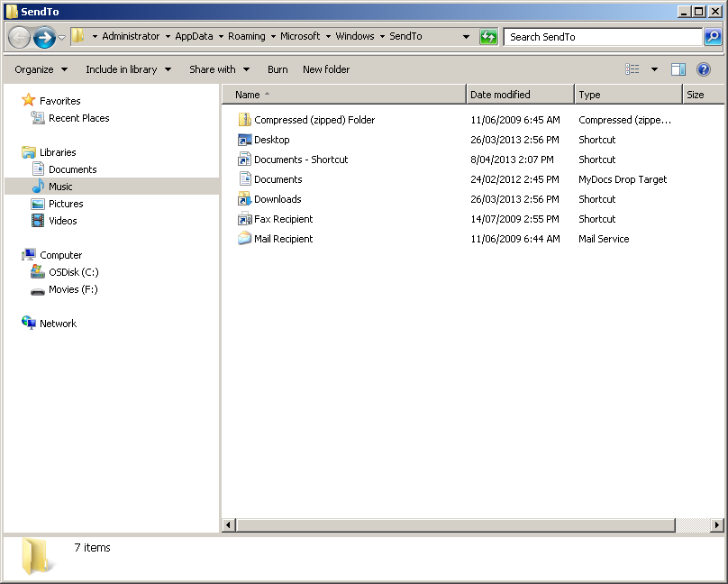
Task: Click the Music note icon in Libraries
Action: (38, 187)
